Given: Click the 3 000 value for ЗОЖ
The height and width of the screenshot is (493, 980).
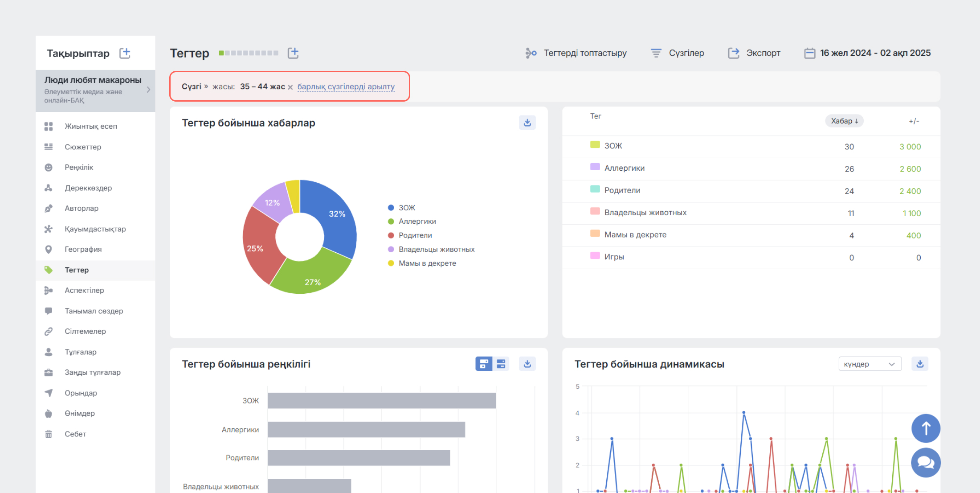Looking at the screenshot, I should click(910, 147).
